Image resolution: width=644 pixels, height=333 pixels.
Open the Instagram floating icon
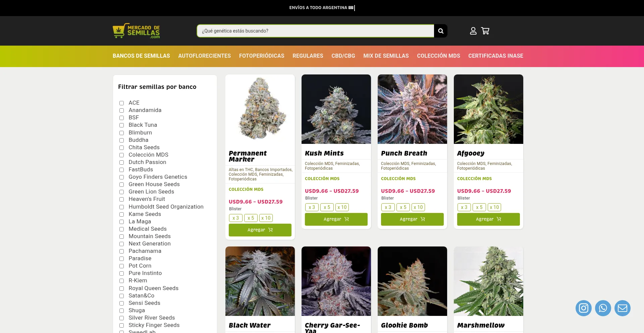click(584, 308)
